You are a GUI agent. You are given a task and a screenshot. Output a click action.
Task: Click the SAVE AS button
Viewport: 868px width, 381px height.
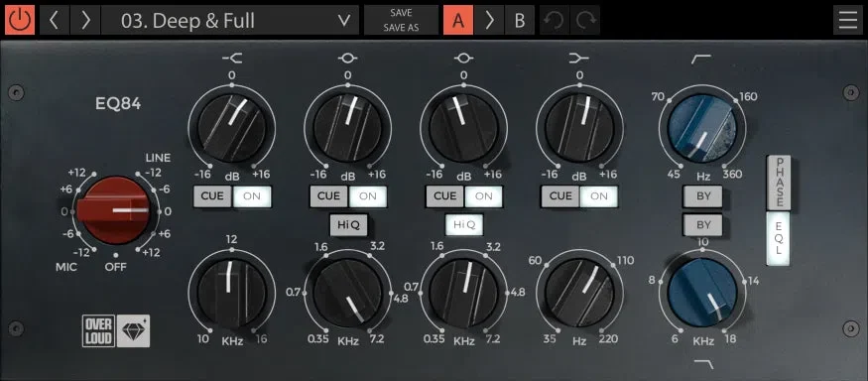(x=401, y=28)
